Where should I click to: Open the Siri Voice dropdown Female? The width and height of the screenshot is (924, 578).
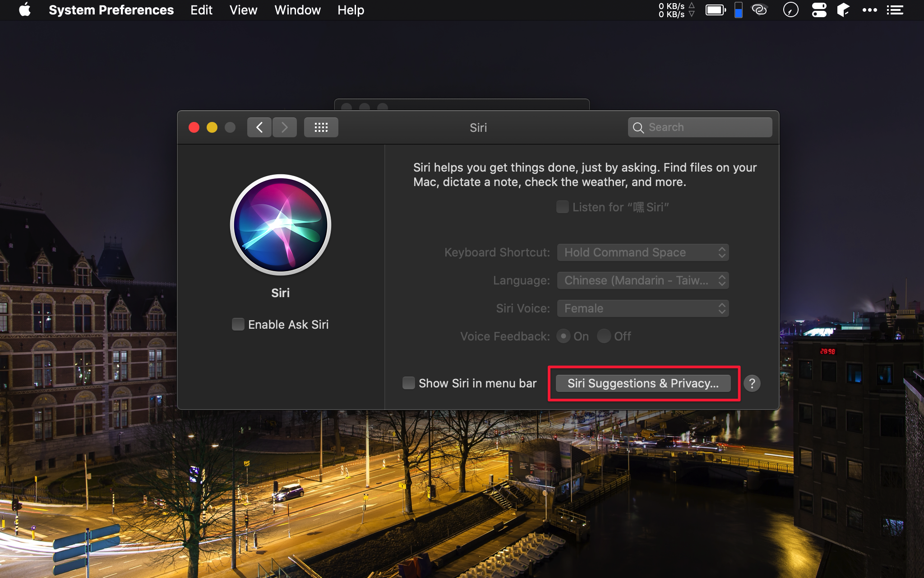pos(643,308)
